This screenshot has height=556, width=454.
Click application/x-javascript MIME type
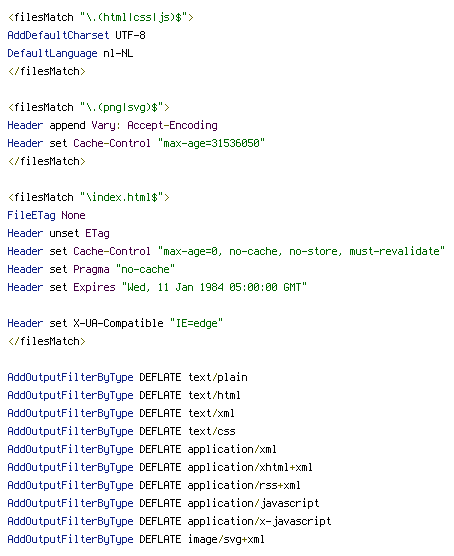[259, 521]
